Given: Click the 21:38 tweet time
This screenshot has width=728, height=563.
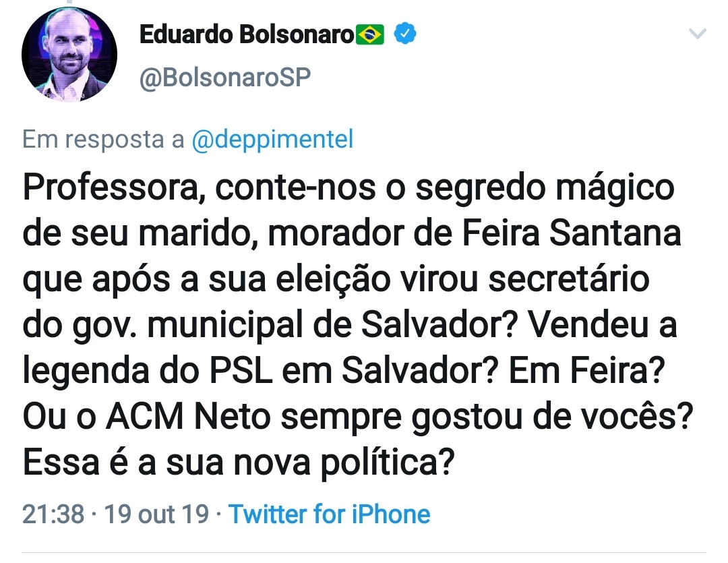Looking at the screenshot, I should [x=53, y=514].
